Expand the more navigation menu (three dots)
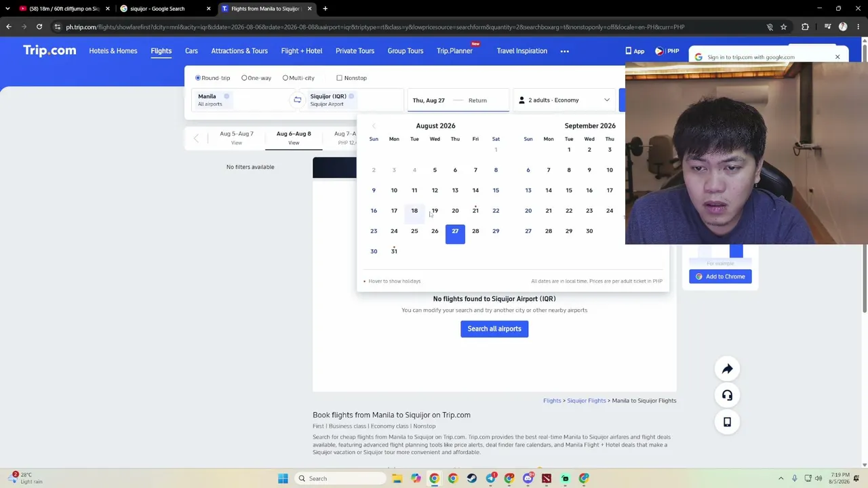The image size is (868, 488). point(564,51)
